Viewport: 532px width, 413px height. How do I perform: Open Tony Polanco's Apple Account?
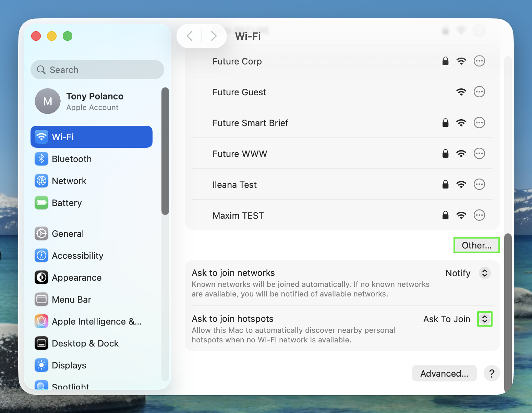95,101
